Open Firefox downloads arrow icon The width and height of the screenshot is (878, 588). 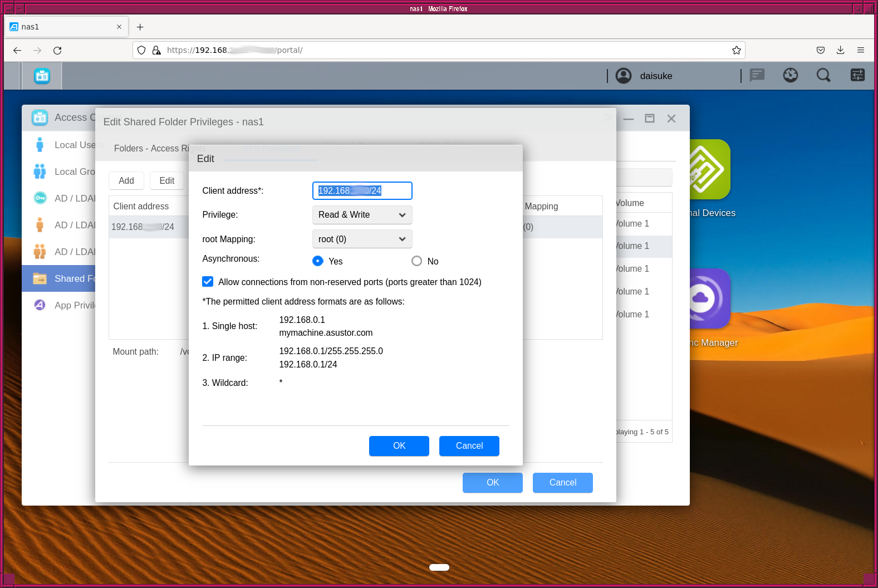click(840, 50)
